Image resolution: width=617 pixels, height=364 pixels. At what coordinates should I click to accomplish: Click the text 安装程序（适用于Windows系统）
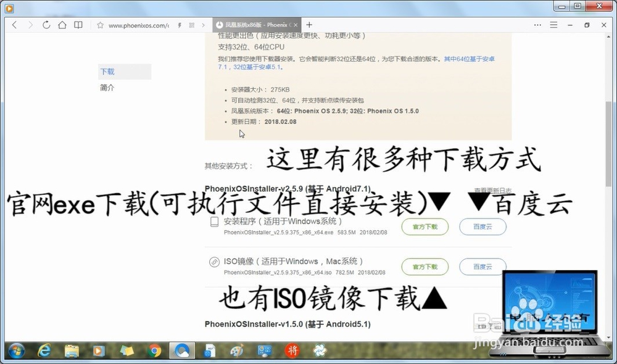(x=283, y=221)
